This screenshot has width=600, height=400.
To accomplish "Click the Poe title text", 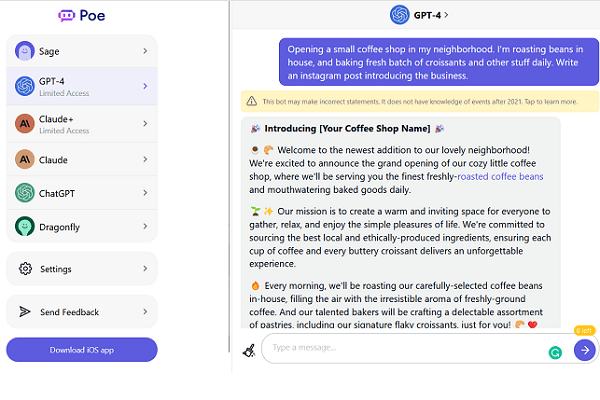I will pyautogui.click(x=92, y=16).
